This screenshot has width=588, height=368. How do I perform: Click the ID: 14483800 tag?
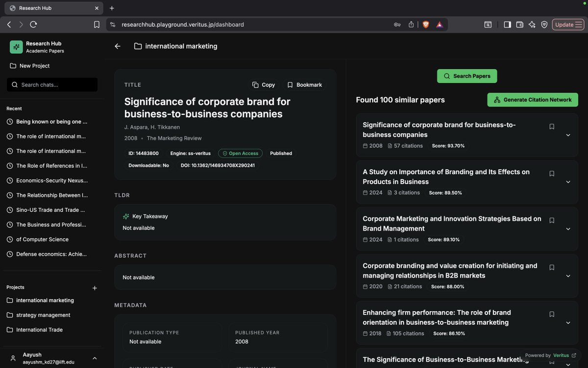coord(144,154)
